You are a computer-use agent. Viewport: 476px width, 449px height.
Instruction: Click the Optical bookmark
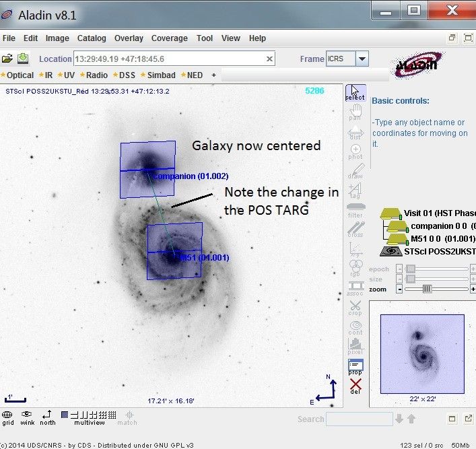click(18, 75)
